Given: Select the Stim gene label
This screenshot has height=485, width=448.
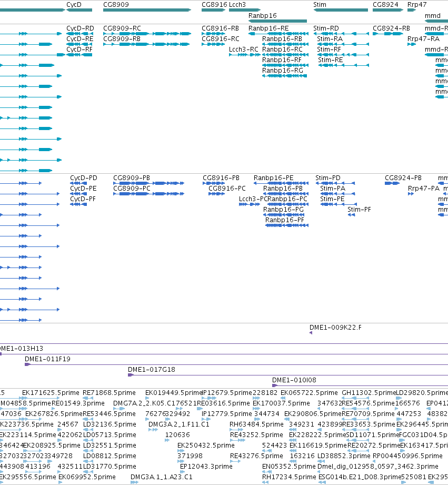Looking at the screenshot, I should click(320, 5).
